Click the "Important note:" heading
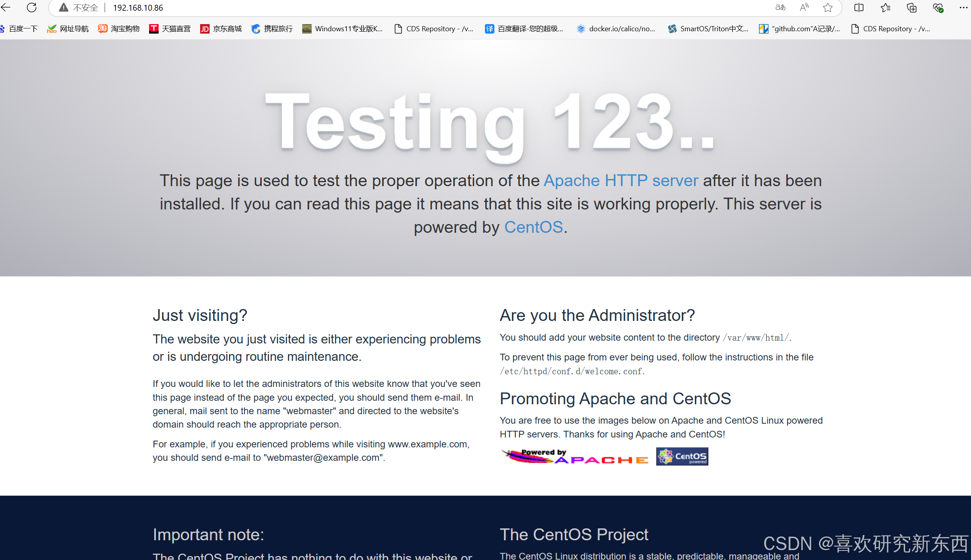 tap(208, 535)
